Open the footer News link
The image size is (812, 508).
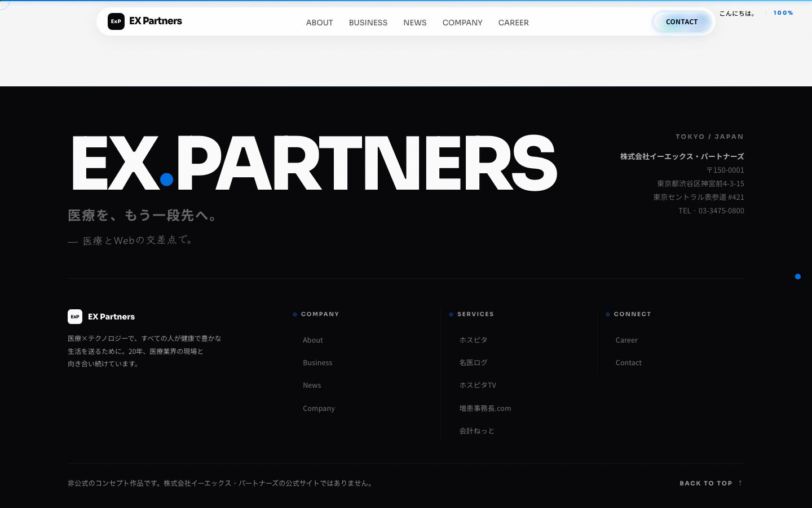(x=312, y=385)
